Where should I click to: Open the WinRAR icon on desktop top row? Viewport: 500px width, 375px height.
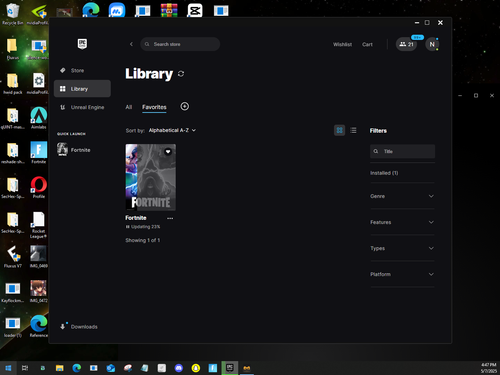(x=169, y=10)
